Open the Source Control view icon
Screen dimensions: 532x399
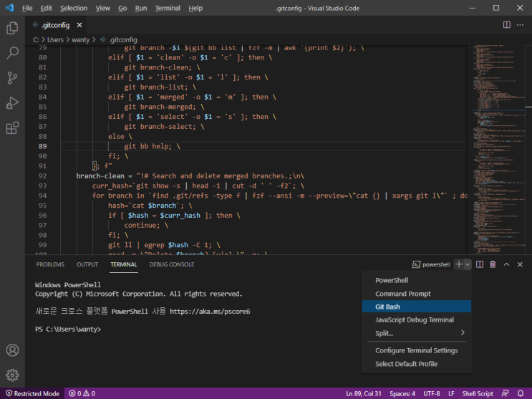click(12, 78)
